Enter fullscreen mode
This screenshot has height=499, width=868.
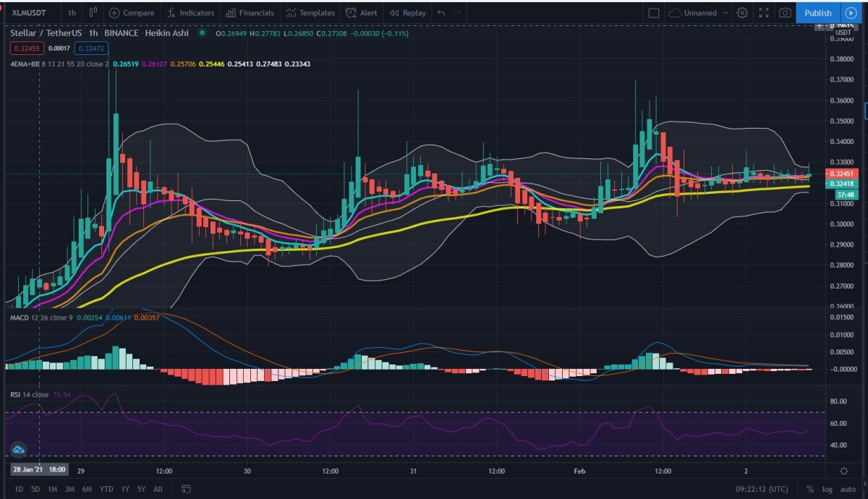763,13
